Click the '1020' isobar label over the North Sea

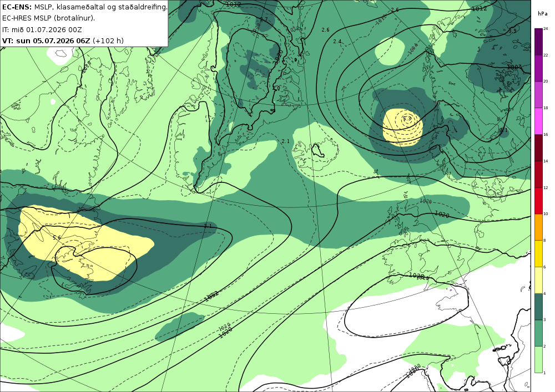click(442, 214)
